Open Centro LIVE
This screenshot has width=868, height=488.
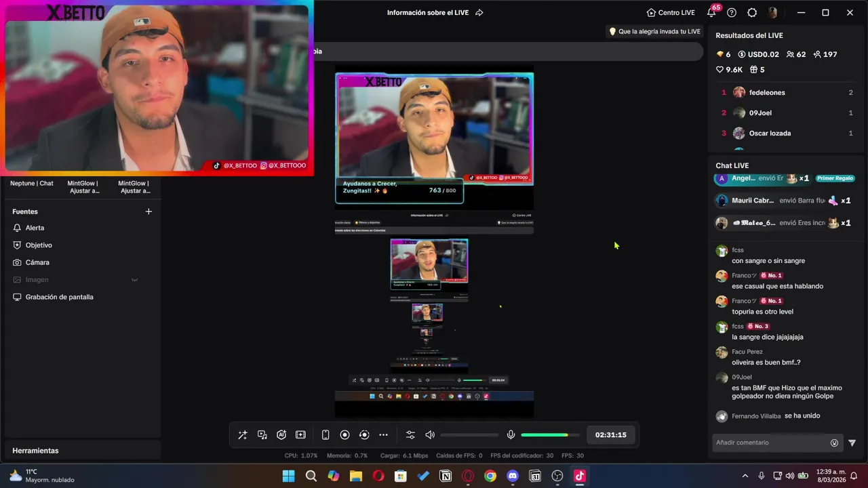click(671, 13)
